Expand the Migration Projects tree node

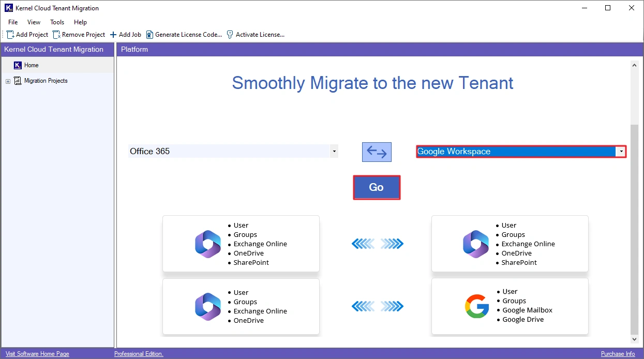click(x=8, y=81)
